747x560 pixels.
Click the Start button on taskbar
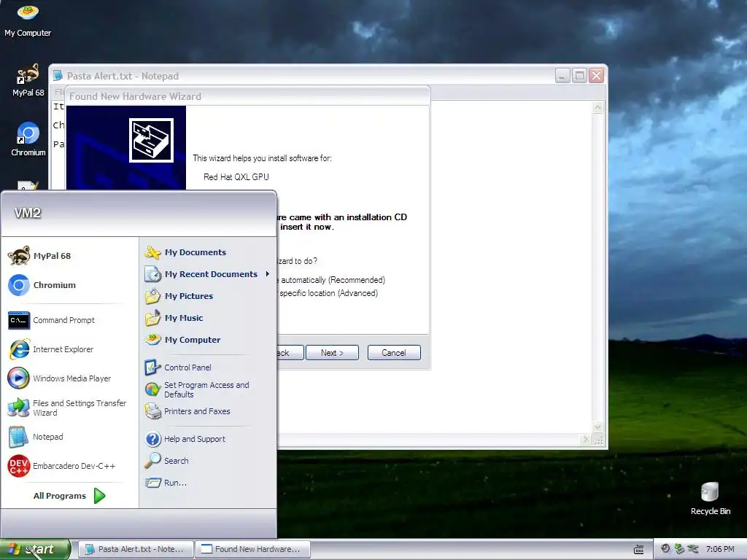pyautogui.click(x=34, y=549)
